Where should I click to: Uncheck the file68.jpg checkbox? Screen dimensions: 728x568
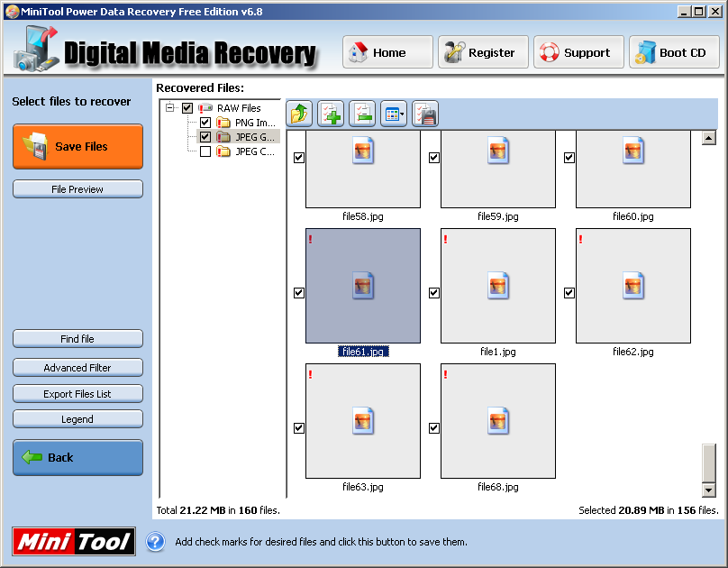(x=434, y=428)
